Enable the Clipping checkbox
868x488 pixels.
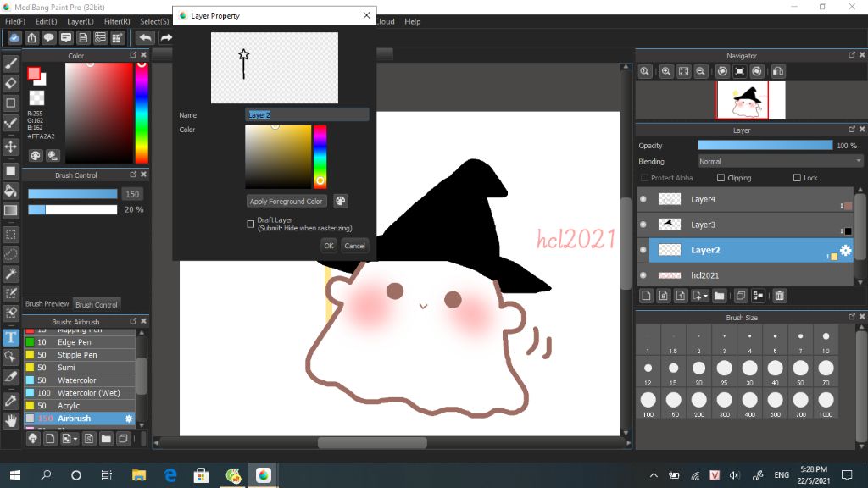721,178
